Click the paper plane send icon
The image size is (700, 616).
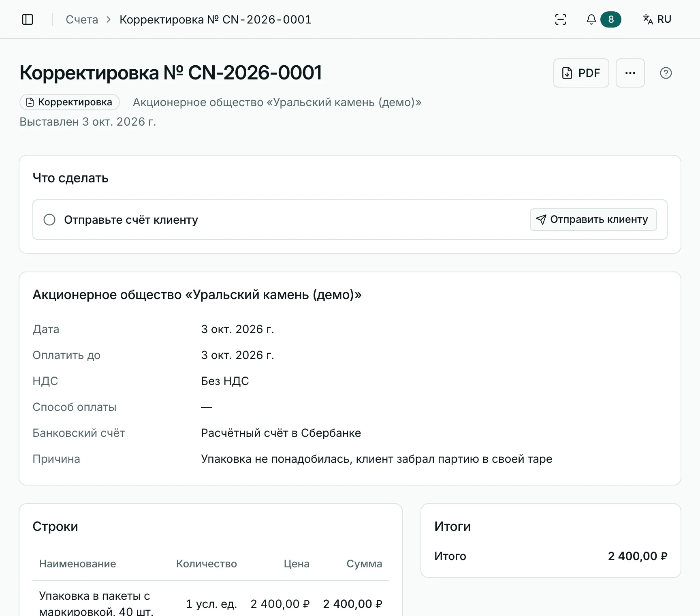[x=541, y=220]
